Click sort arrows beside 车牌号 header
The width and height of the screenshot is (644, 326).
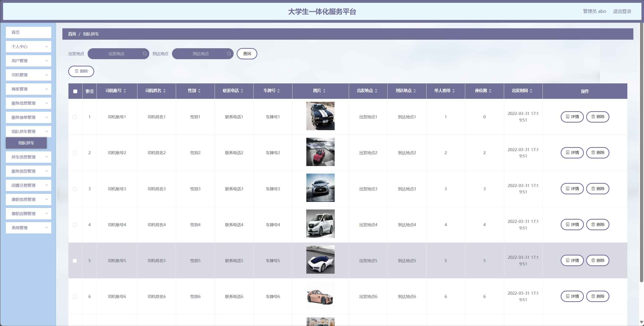279,91
